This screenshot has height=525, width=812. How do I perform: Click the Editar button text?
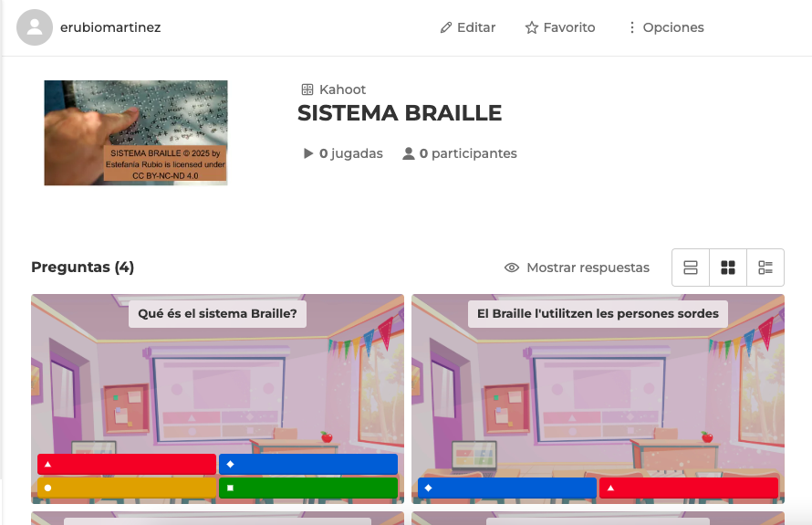[476, 28]
